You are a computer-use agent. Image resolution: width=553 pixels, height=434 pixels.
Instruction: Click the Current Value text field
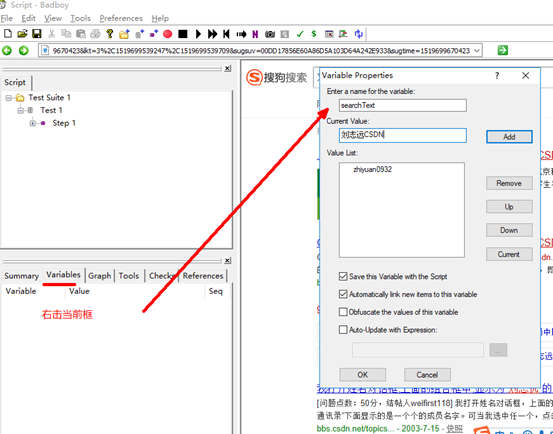click(403, 135)
